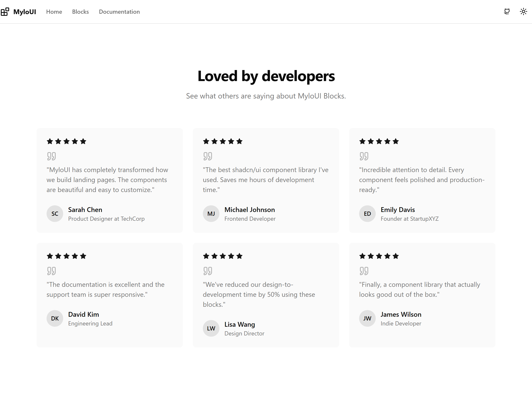Open the GitHub repository icon
Image resolution: width=532 pixels, height=414 pixels.
507,11
